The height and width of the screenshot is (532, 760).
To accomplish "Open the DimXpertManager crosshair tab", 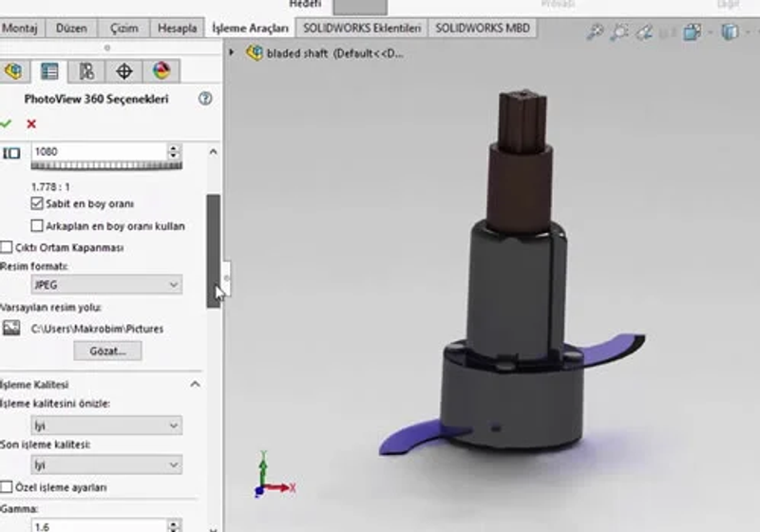I will [x=124, y=71].
